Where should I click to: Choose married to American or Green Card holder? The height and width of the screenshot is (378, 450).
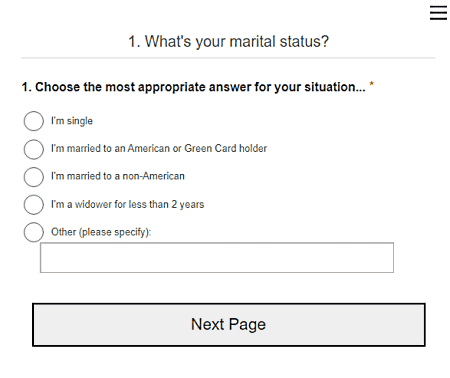click(34, 149)
